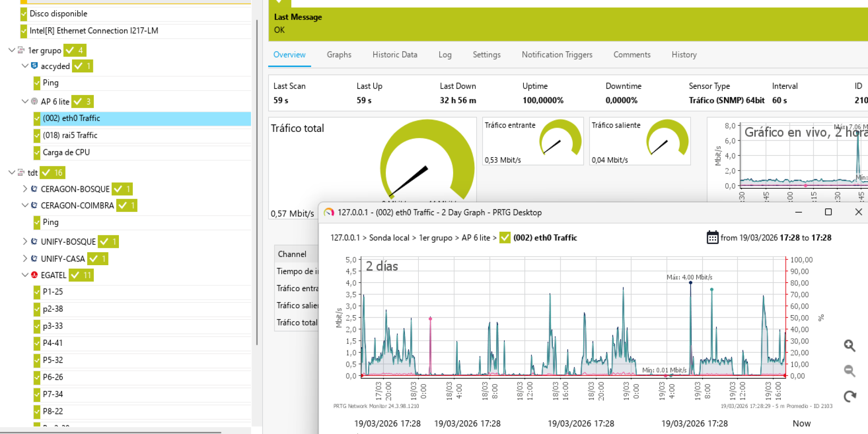Click the 1er grupo group icon

[x=21, y=50]
